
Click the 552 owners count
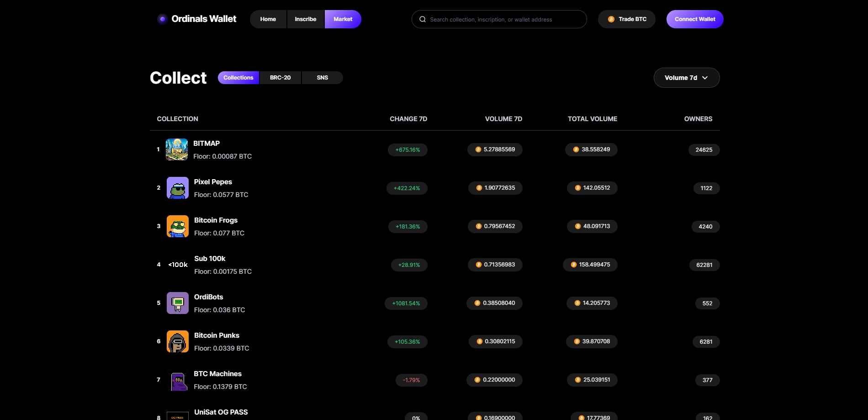click(708, 303)
